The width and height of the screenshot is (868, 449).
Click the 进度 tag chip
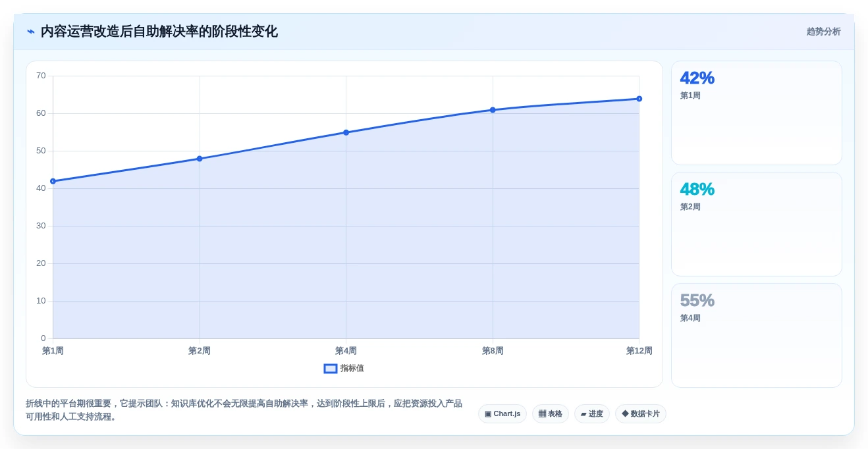coord(592,414)
